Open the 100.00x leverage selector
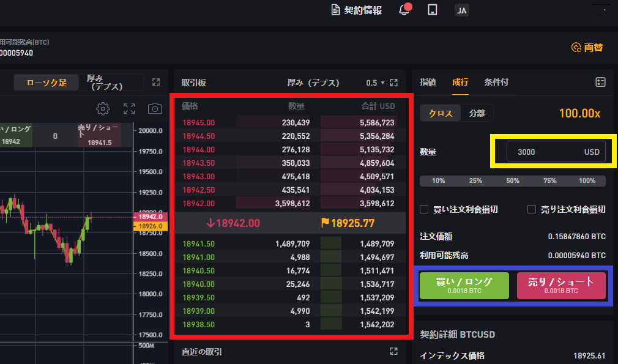Screen dimensions: 618x364 [580, 113]
